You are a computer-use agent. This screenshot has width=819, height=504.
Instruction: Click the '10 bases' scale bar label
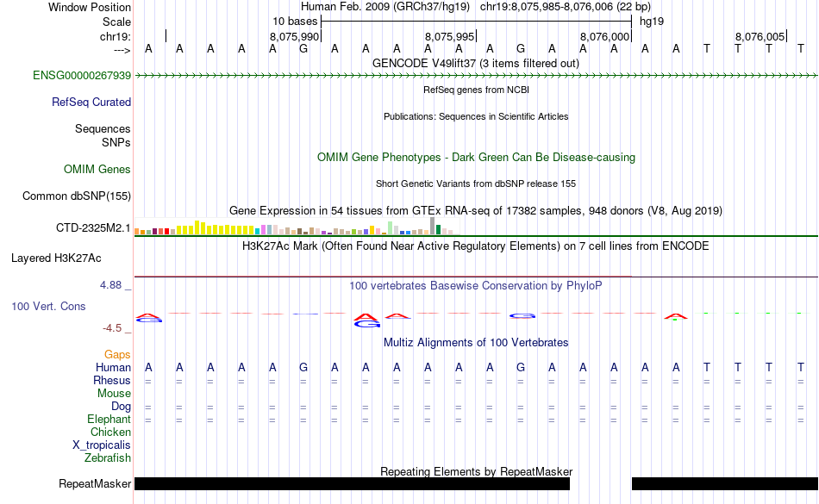[295, 22]
